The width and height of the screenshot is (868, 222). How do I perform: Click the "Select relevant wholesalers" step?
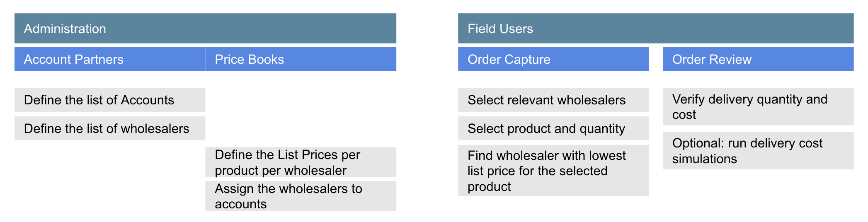tap(553, 100)
